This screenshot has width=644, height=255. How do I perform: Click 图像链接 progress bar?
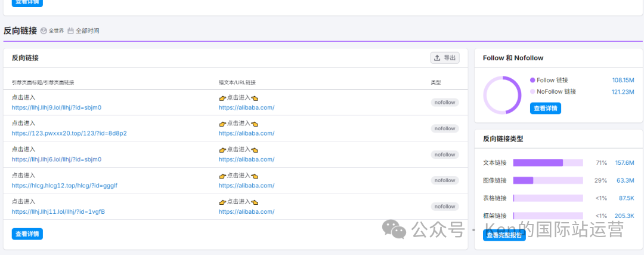point(548,180)
